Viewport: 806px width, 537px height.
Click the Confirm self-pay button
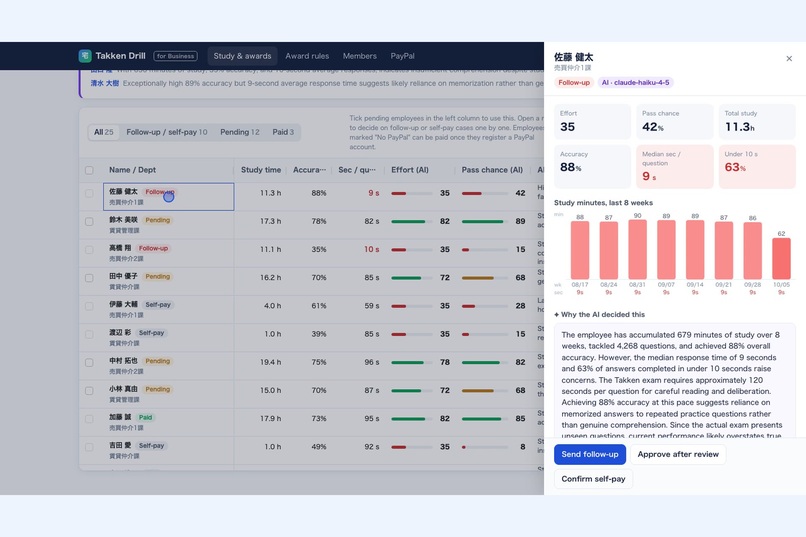[593, 479]
